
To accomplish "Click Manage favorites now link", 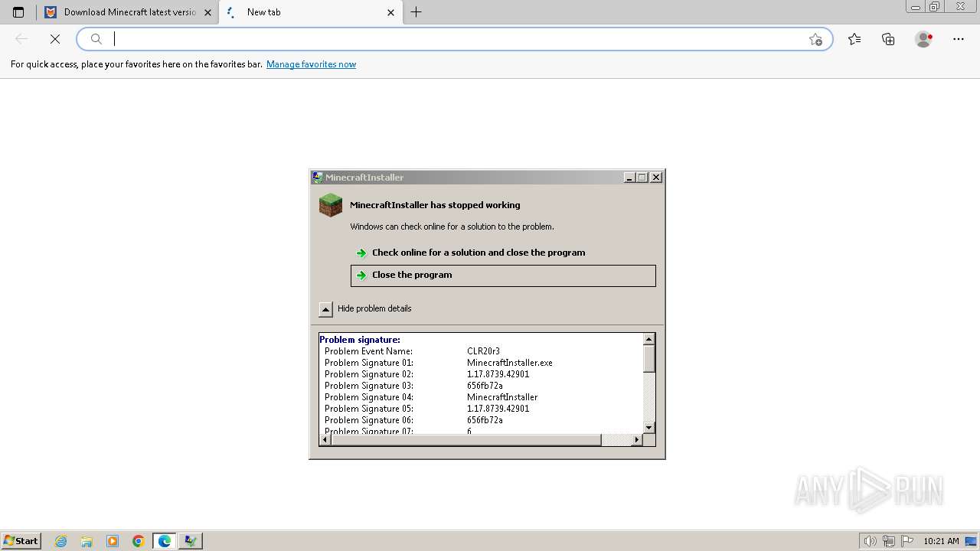I will [311, 64].
